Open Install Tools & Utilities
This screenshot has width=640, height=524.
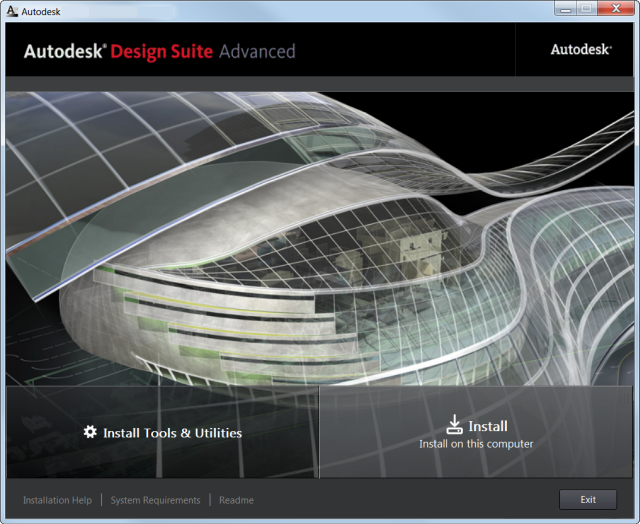coord(162,432)
